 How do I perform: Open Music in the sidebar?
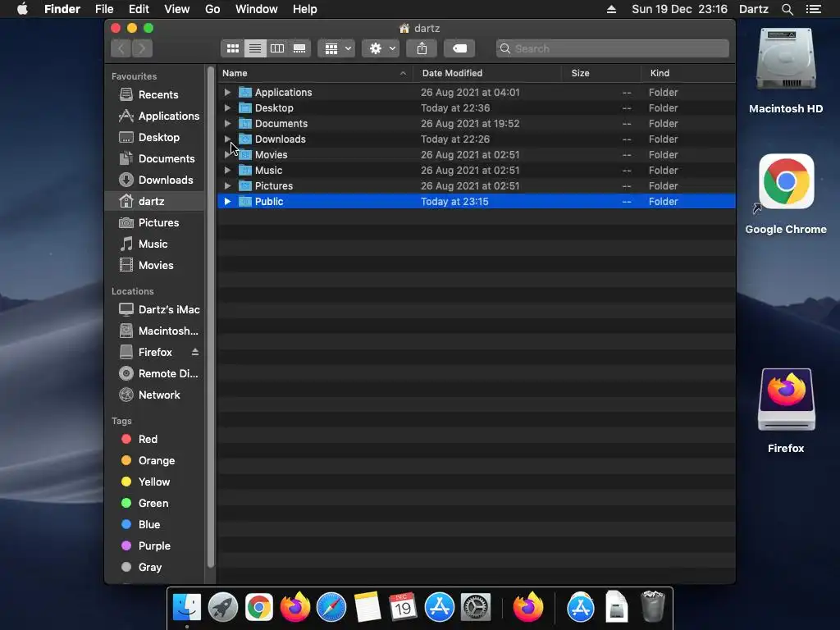tap(154, 244)
